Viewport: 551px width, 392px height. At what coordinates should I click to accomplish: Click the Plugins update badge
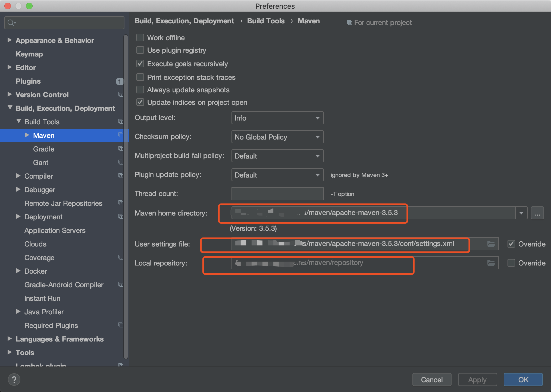click(119, 81)
